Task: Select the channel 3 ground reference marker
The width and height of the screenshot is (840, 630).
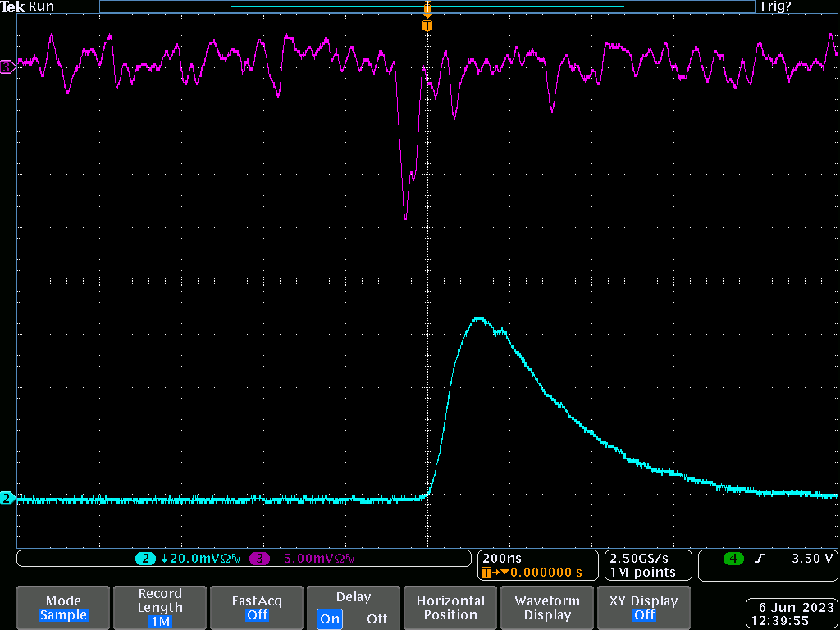Action: pyautogui.click(x=7, y=66)
